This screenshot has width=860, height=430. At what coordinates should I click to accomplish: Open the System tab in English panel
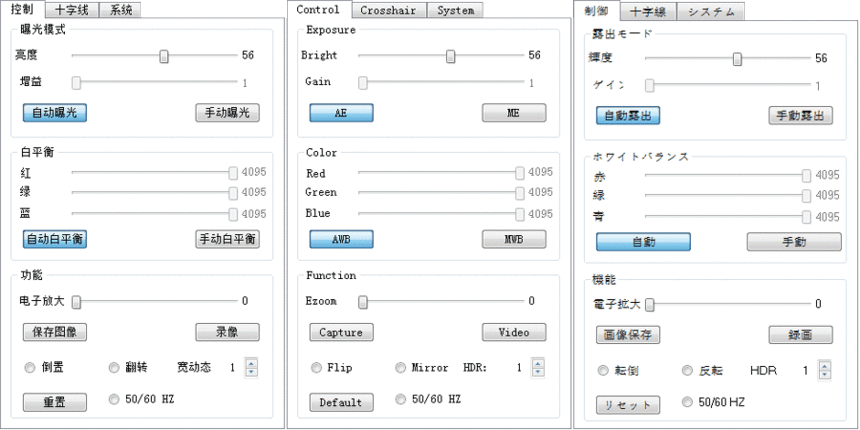pyautogui.click(x=455, y=10)
